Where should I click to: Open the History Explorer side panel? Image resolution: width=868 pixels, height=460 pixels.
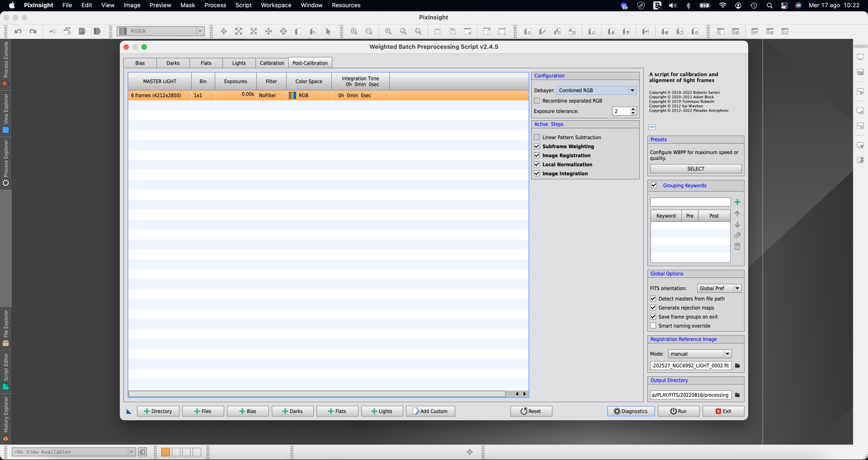click(6, 419)
